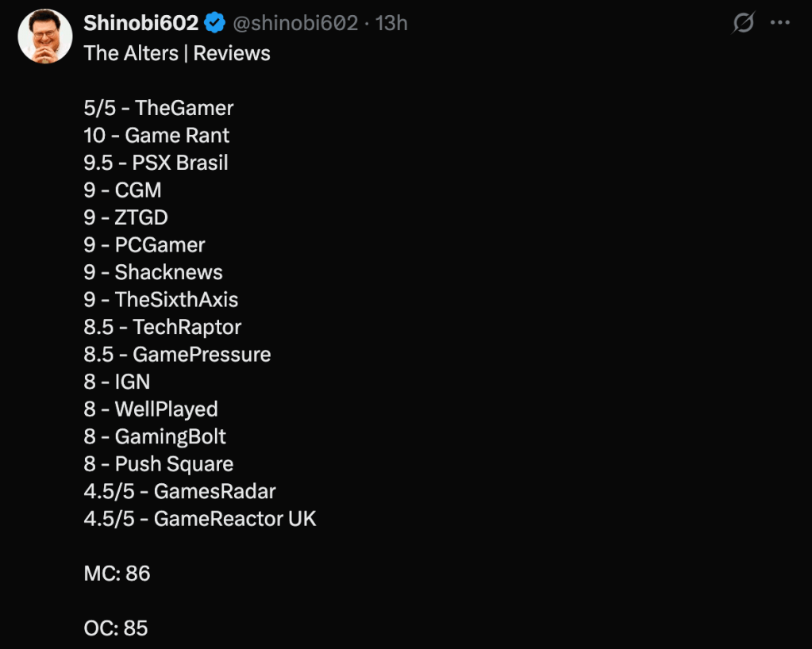Click the "9 - Shacknews" score line
The height and width of the screenshot is (649, 812).
point(153,272)
